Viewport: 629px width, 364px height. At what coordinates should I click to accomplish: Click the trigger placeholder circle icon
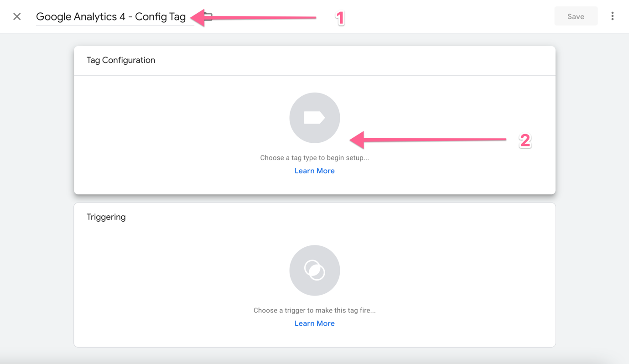point(315,270)
